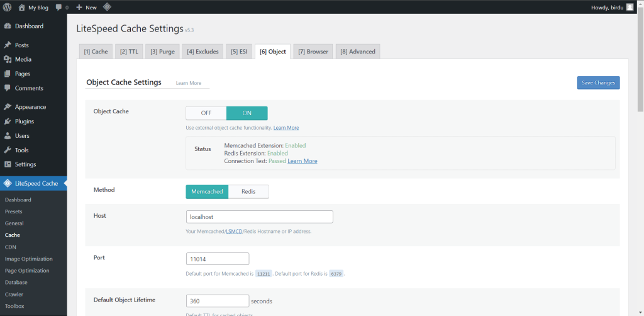Click the Settings sliders icon
The width and height of the screenshot is (644, 316).
pyautogui.click(x=8, y=164)
